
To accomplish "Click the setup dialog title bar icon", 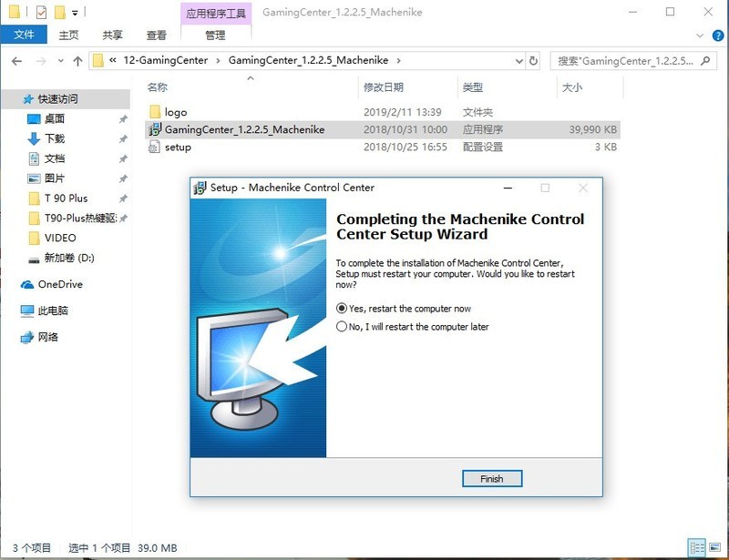I will [x=200, y=188].
